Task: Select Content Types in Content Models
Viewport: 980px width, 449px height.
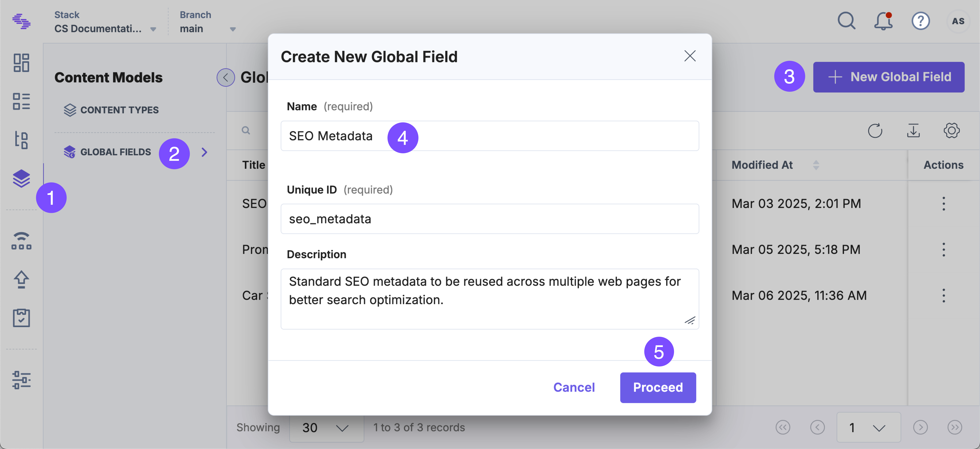Action: click(111, 110)
